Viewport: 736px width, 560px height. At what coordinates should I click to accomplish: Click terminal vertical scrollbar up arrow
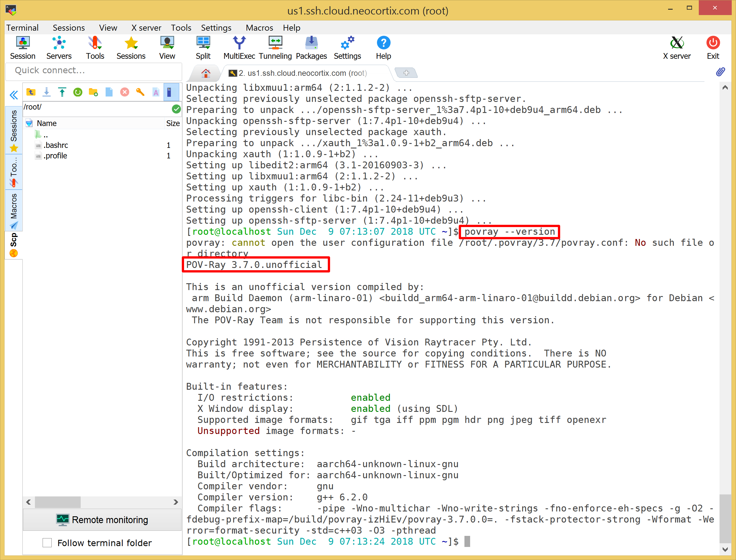725,88
